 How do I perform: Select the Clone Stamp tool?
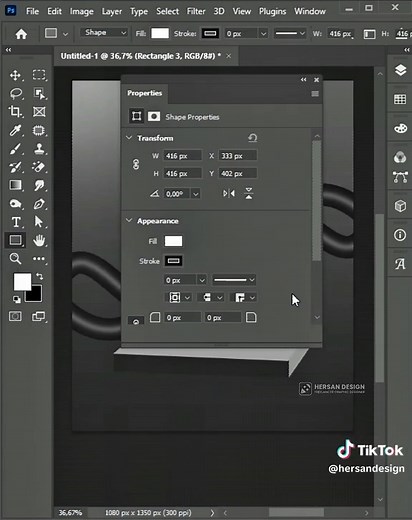39,149
